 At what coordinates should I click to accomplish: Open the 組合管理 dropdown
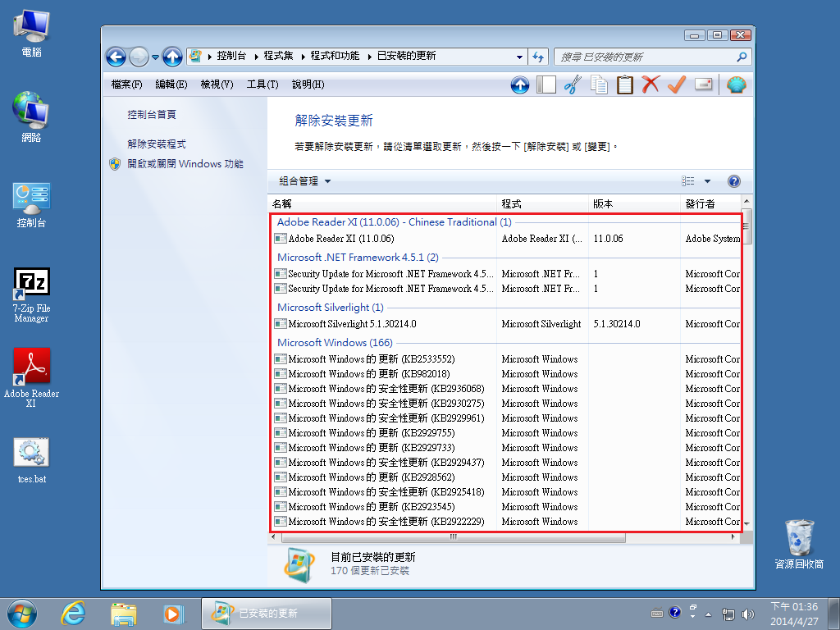[x=305, y=181]
